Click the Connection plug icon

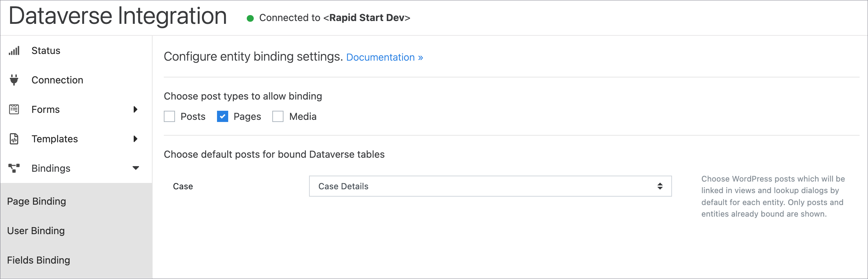coord(14,80)
